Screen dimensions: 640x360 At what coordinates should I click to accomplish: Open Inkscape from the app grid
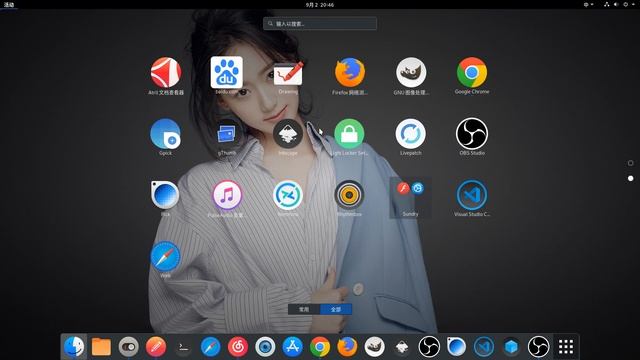point(288,134)
